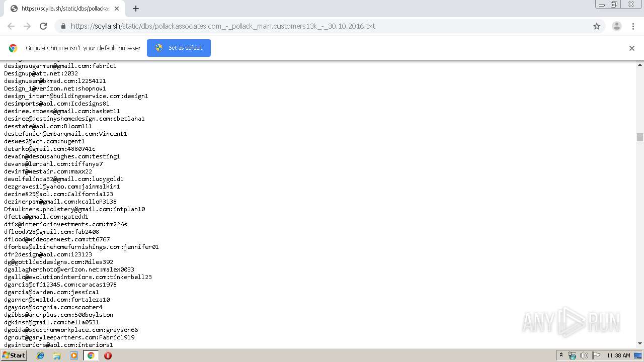Close the scylla.sh tab
The height and width of the screenshot is (362, 644).
[117, 9]
